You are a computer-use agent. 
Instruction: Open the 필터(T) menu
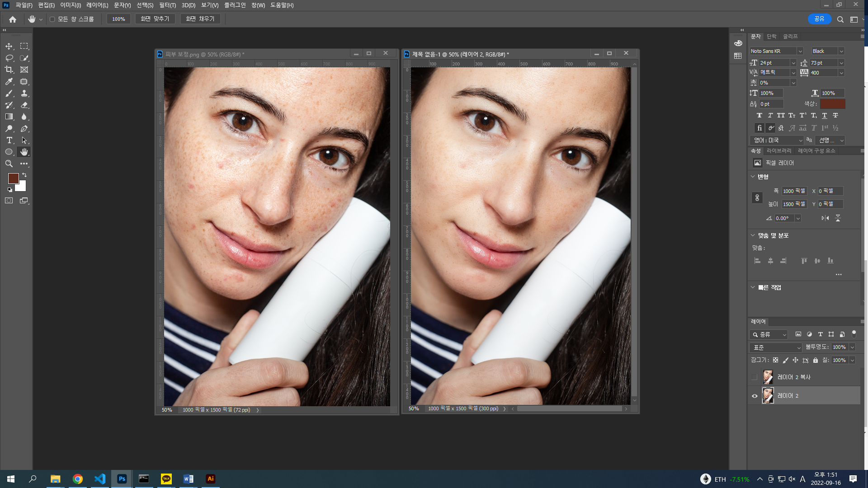[167, 5]
